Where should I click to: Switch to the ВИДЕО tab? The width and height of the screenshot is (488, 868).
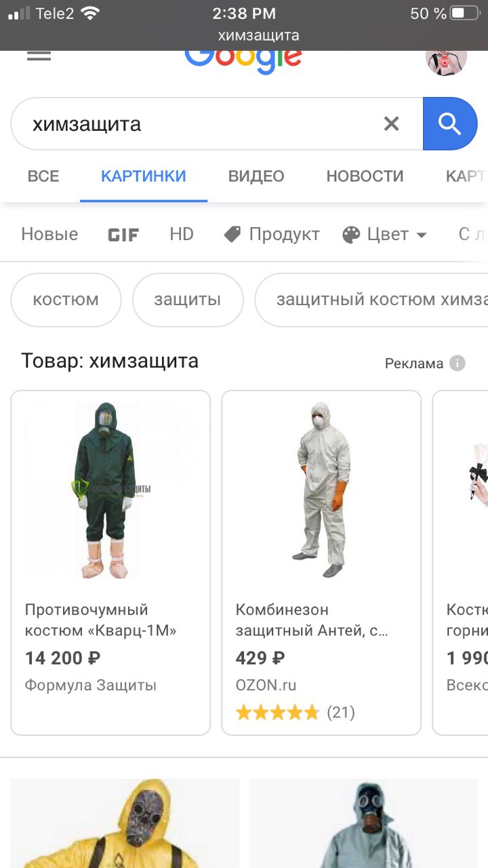click(x=256, y=176)
